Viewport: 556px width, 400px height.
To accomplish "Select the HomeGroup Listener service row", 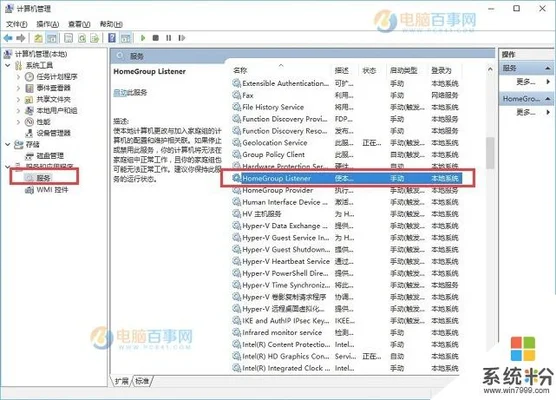I will click(346, 178).
